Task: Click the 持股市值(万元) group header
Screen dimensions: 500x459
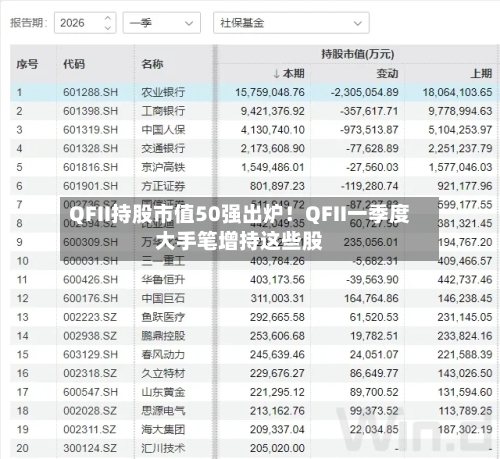Action: (x=358, y=54)
